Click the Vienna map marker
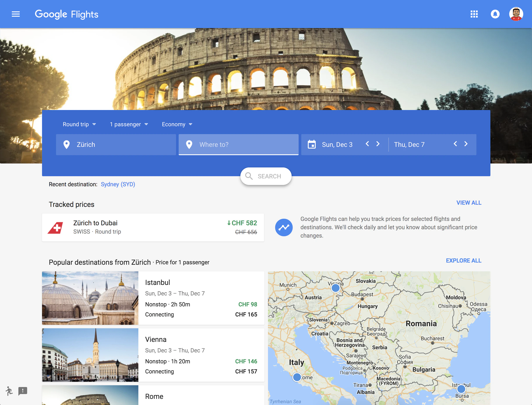This screenshot has width=532, height=405. click(x=335, y=288)
